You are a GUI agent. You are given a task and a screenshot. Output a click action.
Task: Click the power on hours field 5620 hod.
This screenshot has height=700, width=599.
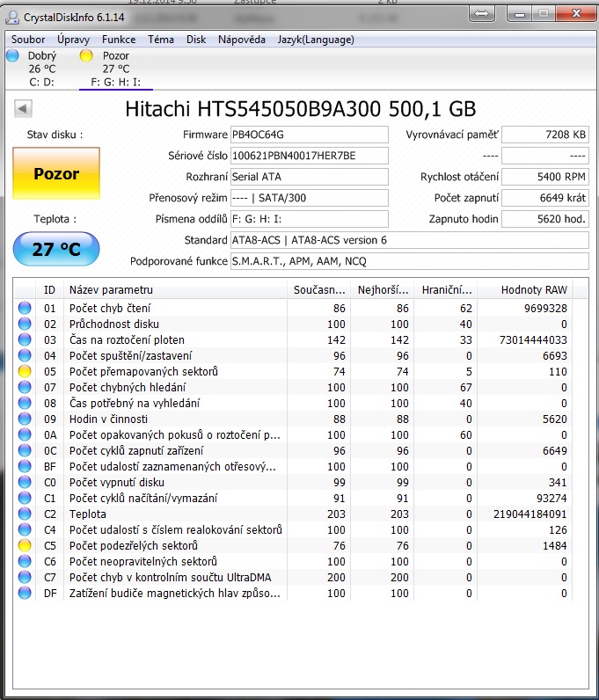[545, 219]
